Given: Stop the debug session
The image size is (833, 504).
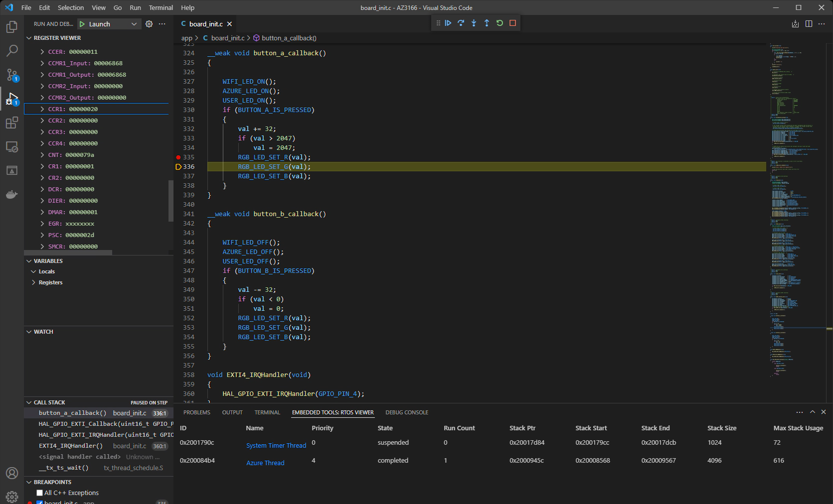Looking at the screenshot, I should (x=513, y=23).
